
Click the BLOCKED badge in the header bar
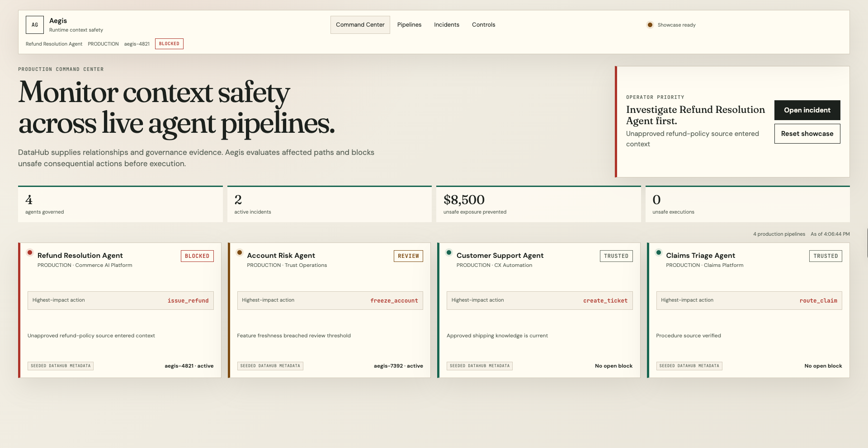(x=169, y=44)
